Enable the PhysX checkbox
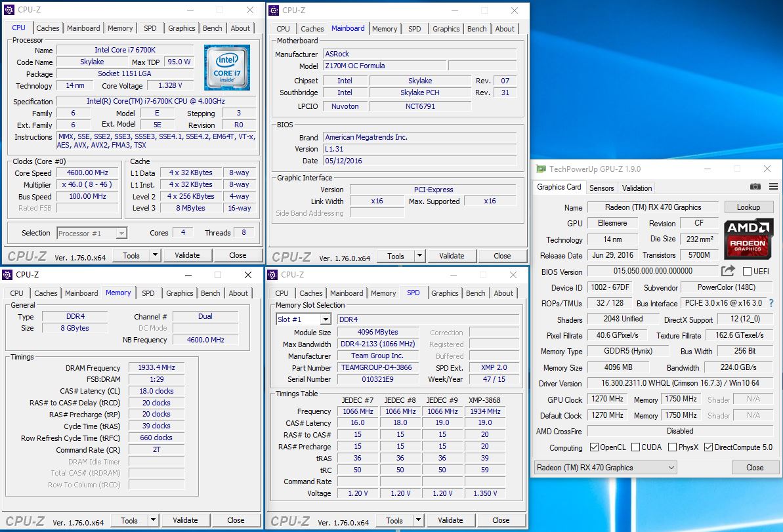 [x=672, y=447]
